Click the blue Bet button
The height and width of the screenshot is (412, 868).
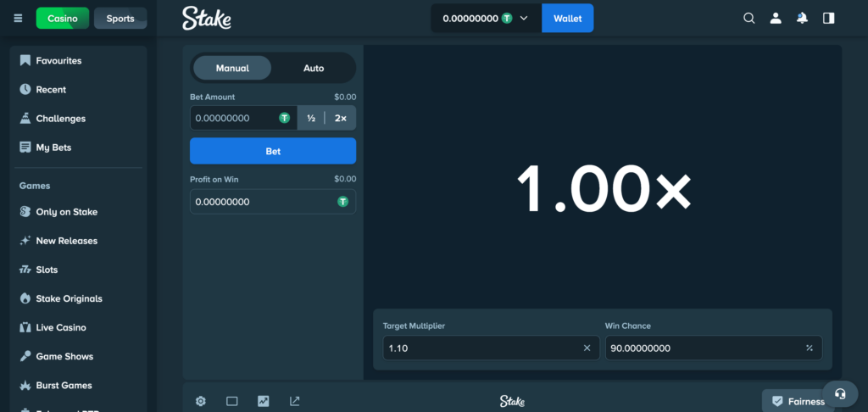point(273,151)
